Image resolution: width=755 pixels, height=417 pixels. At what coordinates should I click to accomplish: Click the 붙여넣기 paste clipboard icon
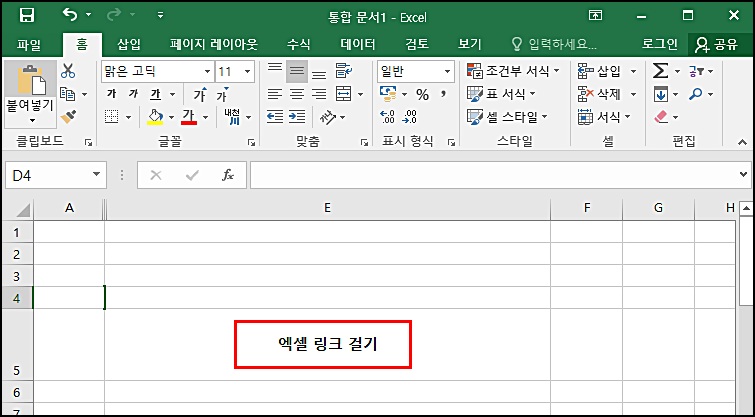31,79
